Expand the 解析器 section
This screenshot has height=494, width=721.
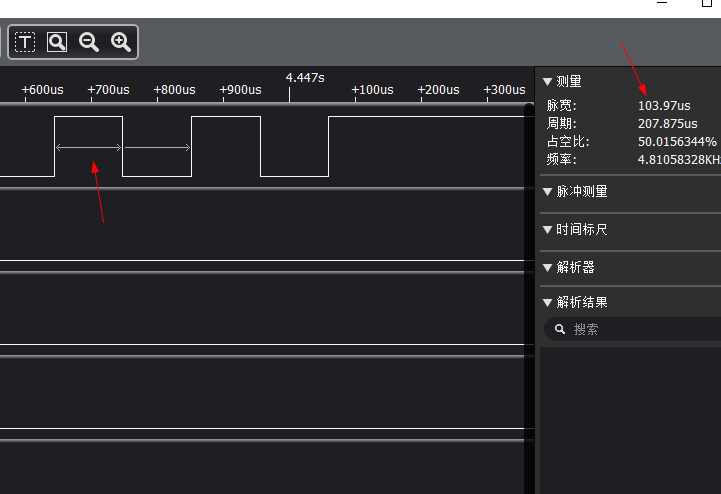tap(547, 268)
